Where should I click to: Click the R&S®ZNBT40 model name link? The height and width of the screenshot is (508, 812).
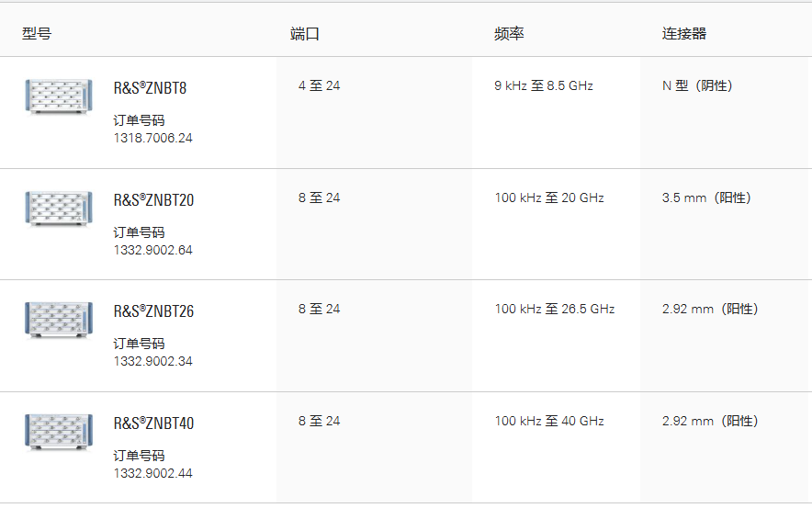pyautogui.click(x=153, y=423)
